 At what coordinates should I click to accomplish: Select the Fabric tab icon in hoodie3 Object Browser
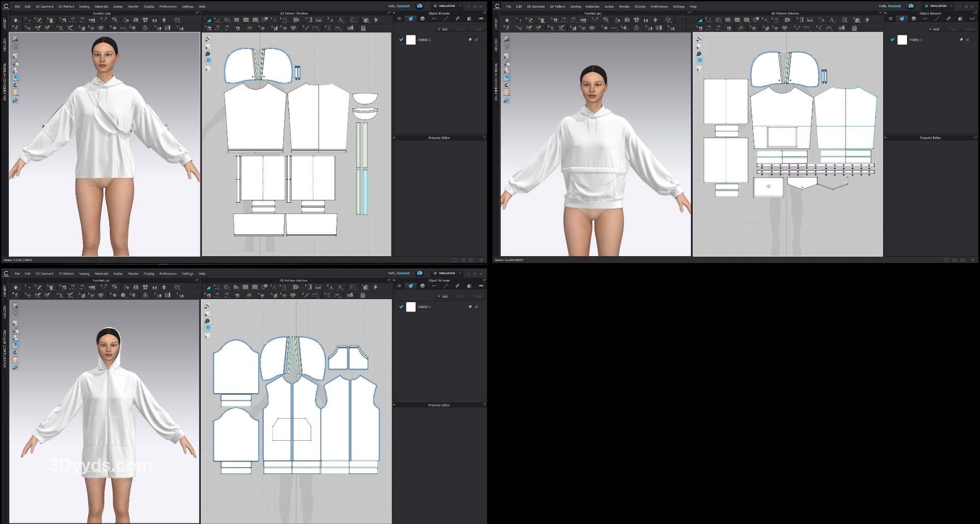[x=902, y=19]
